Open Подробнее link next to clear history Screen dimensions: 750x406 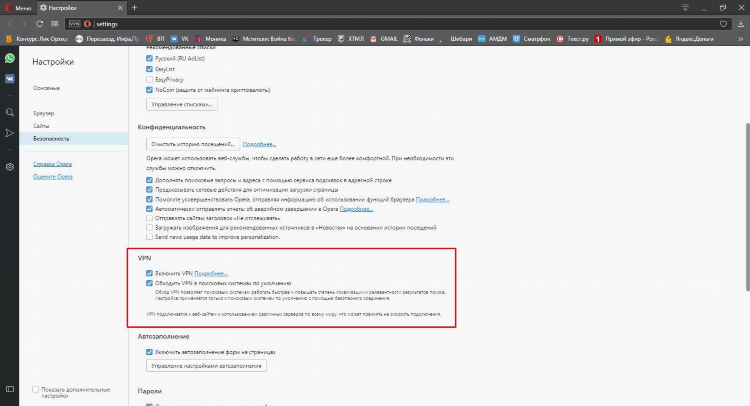point(259,144)
